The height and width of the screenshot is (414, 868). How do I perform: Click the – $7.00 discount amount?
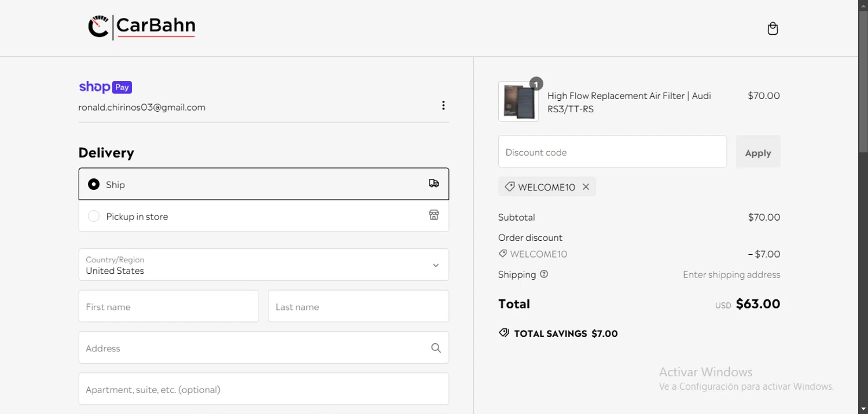[764, 254]
